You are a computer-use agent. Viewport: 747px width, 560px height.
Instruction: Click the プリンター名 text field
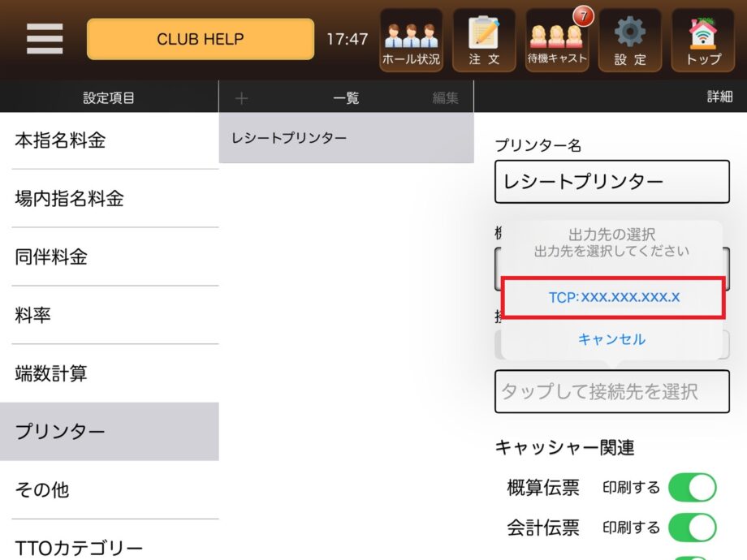pos(612,182)
